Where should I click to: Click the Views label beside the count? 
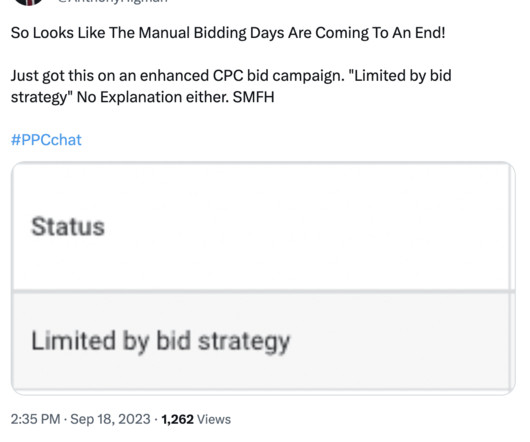(x=214, y=419)
